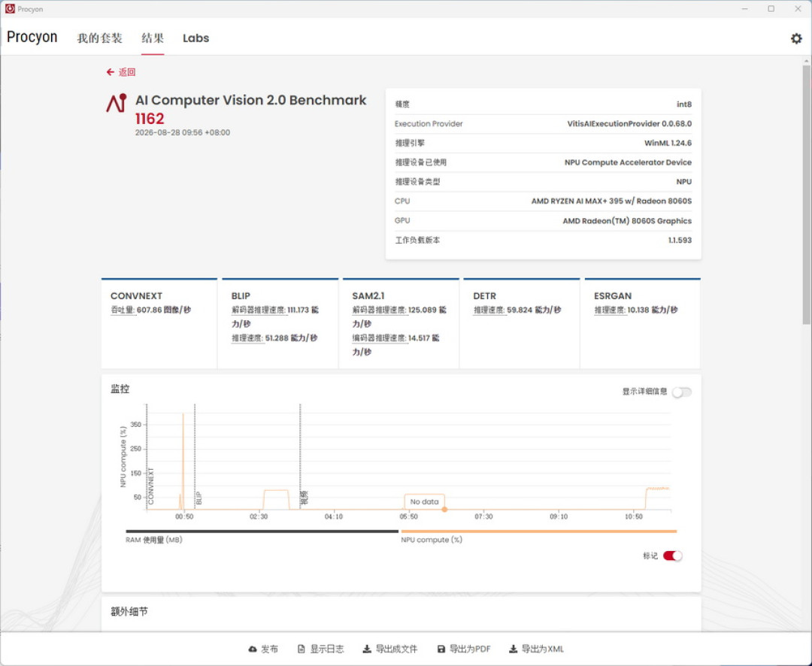Switch to the 我的套装 tab
This screenshot has height=666, width=812.
coord(99,38)
